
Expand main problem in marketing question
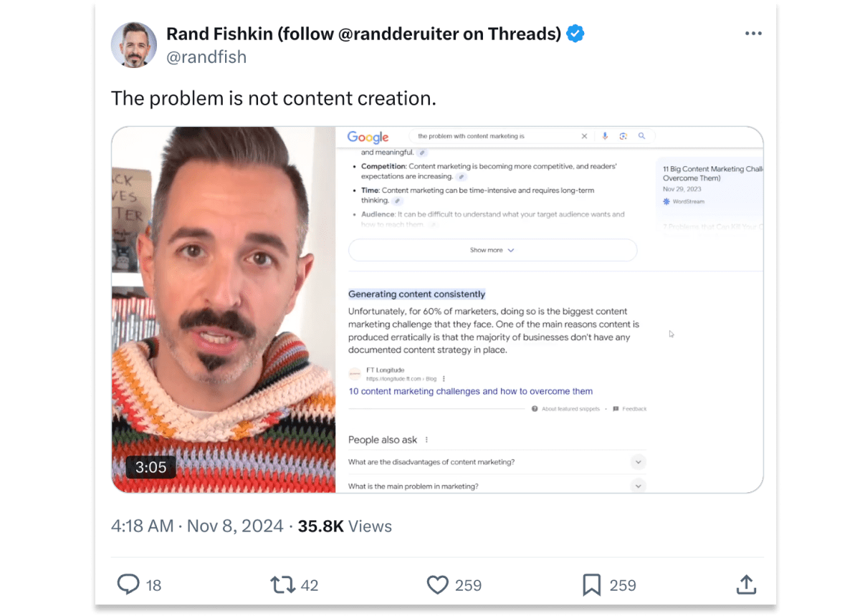[x=497, y=486]
